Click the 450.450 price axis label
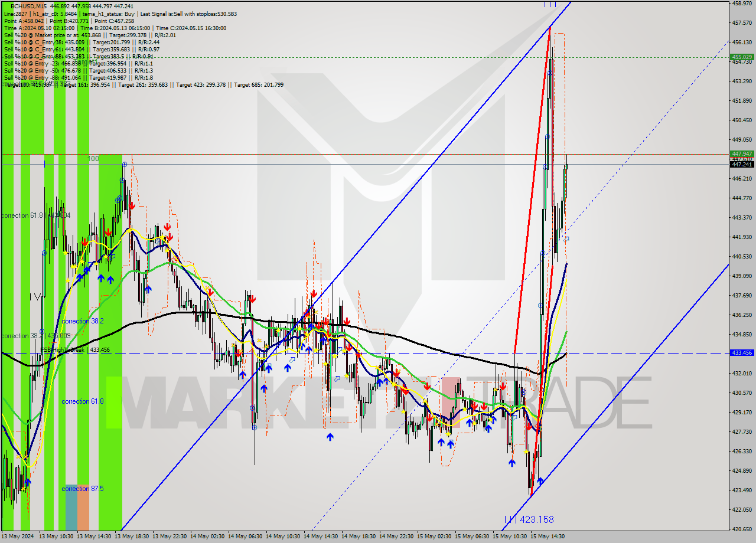 point(742,120)
